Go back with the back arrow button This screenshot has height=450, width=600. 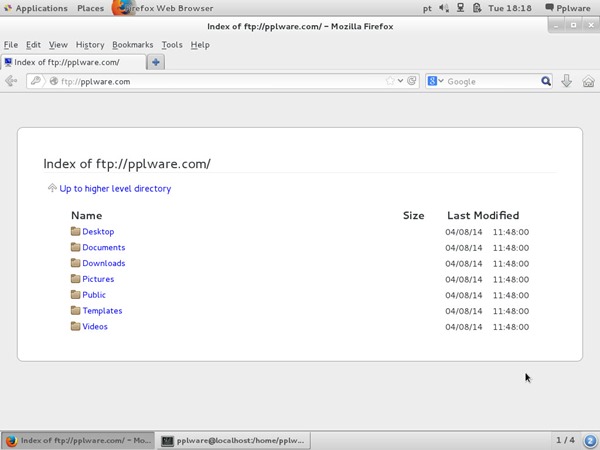[11, 81]
